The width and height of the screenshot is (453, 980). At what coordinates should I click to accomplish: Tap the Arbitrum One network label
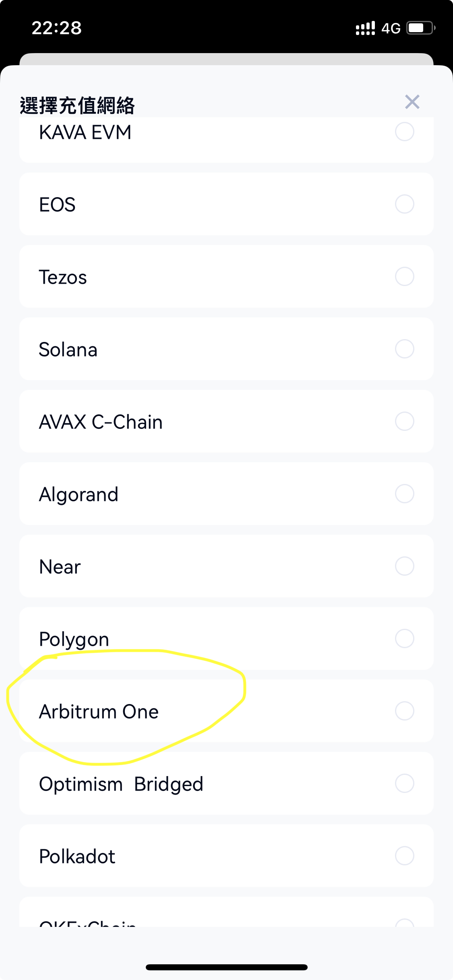coord(99,712)
